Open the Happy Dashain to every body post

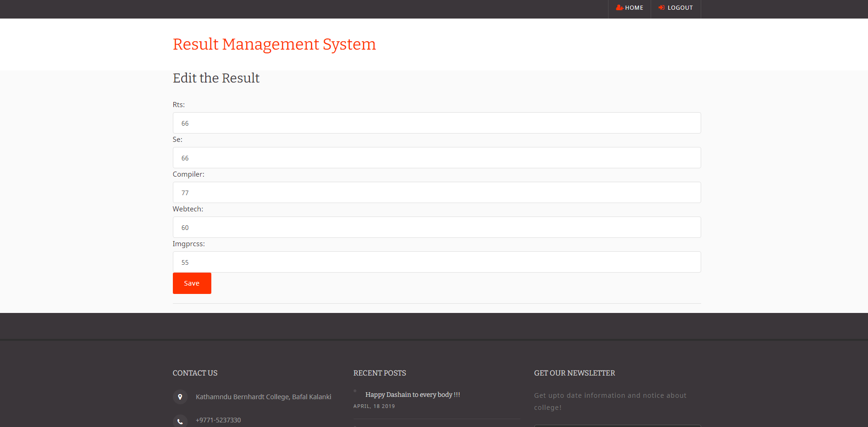[x=412, y=395]
